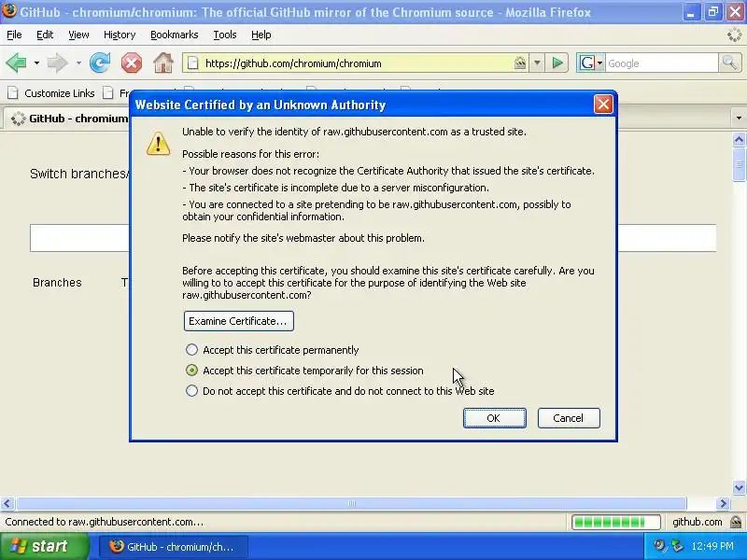Viewport: 747px width, 560px height.
Task: Click the vertical scrollbar thumb
Action: [x=739, y=164]
